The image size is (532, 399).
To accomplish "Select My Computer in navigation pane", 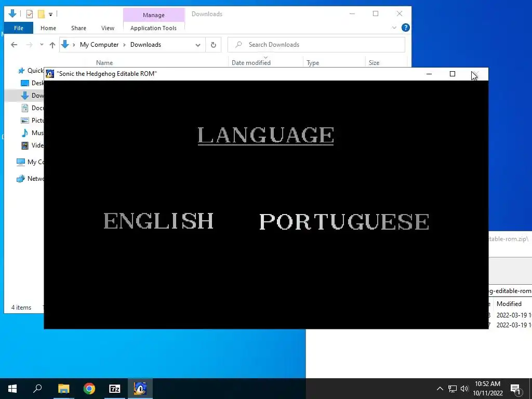I will point(31,162).
